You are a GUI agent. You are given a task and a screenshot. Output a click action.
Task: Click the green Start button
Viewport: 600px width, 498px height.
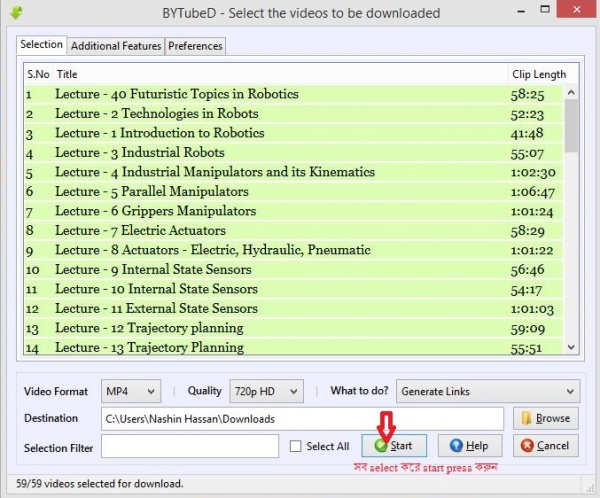(x=394, y=446)
